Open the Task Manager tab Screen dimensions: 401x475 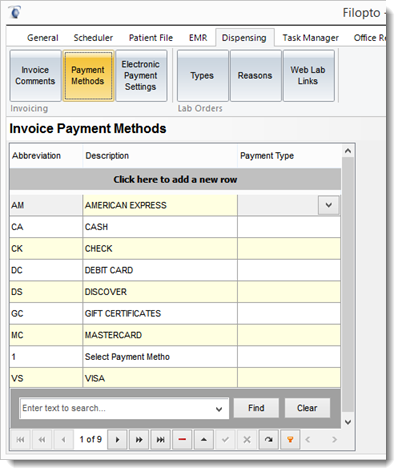[310, 38]
